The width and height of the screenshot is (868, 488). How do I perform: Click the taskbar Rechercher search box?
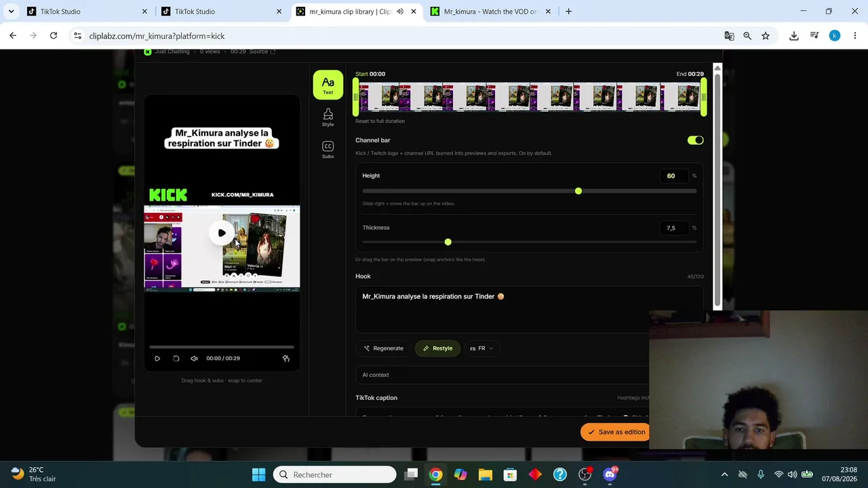coord(335,474)
